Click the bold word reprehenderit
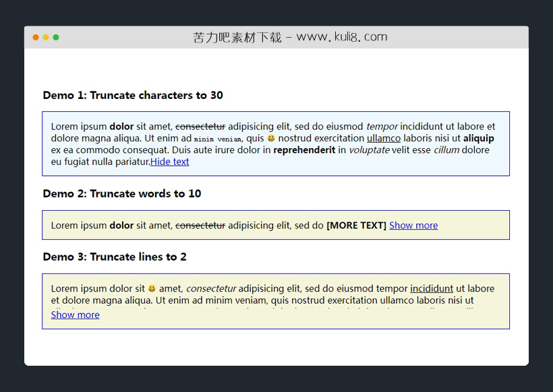This screenshot has width=553, height=392. click(304, 150)
